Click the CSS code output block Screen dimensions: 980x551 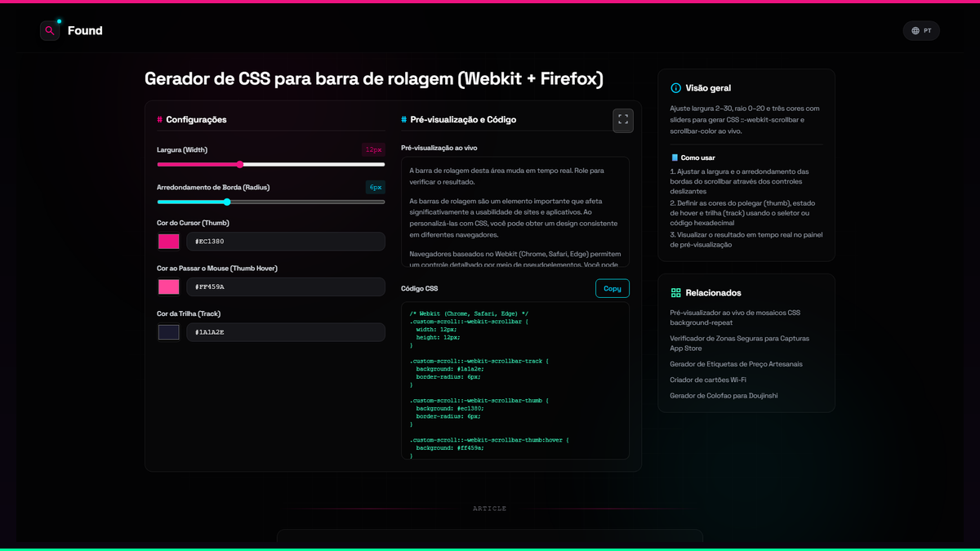pos(515,381)
